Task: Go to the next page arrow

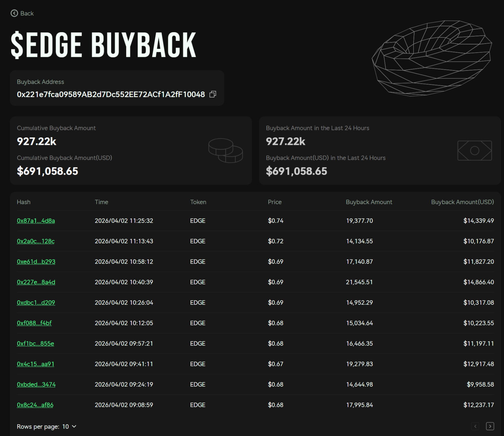Action: click(490, 426)
